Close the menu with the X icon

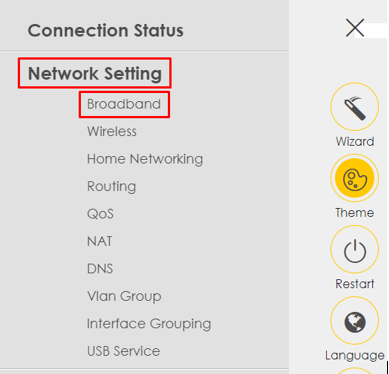pyautogui.click(x=355, y=28)
